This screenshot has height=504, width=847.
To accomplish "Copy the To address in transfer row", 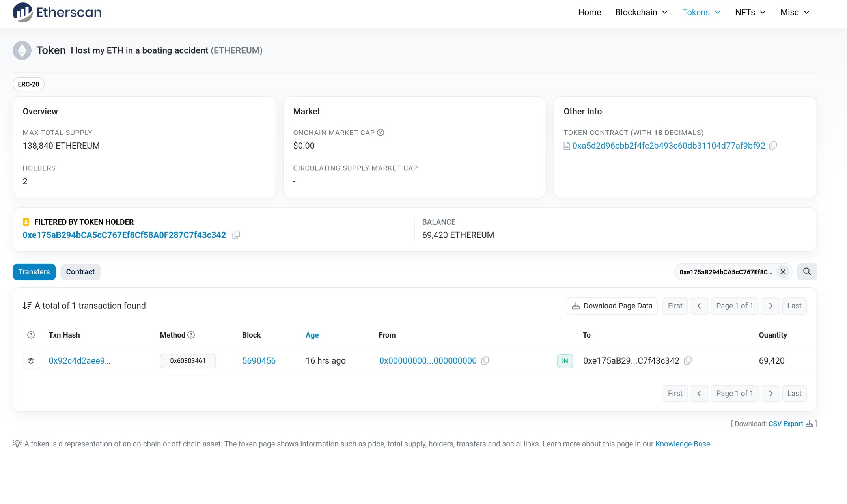I will click(x=688, y=360).
